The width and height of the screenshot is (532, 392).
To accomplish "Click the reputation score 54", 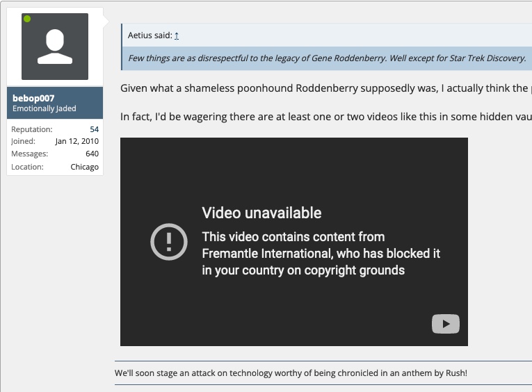I will click(94, 129).
